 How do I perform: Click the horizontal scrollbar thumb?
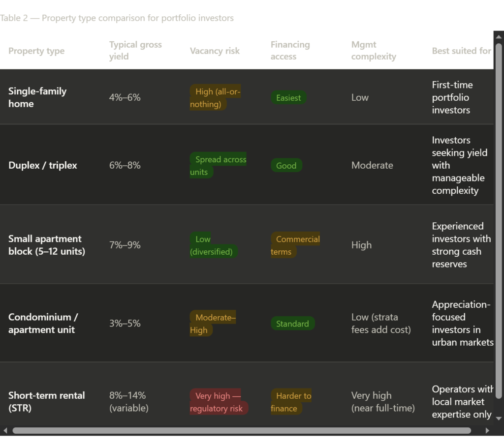tap(241, 430)
